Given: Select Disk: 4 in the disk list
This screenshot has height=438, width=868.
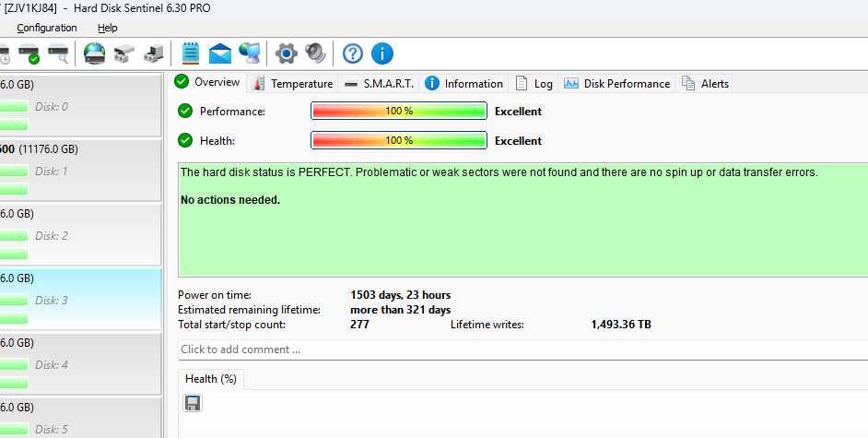Looking at the screenshot, I should [81, 364].
